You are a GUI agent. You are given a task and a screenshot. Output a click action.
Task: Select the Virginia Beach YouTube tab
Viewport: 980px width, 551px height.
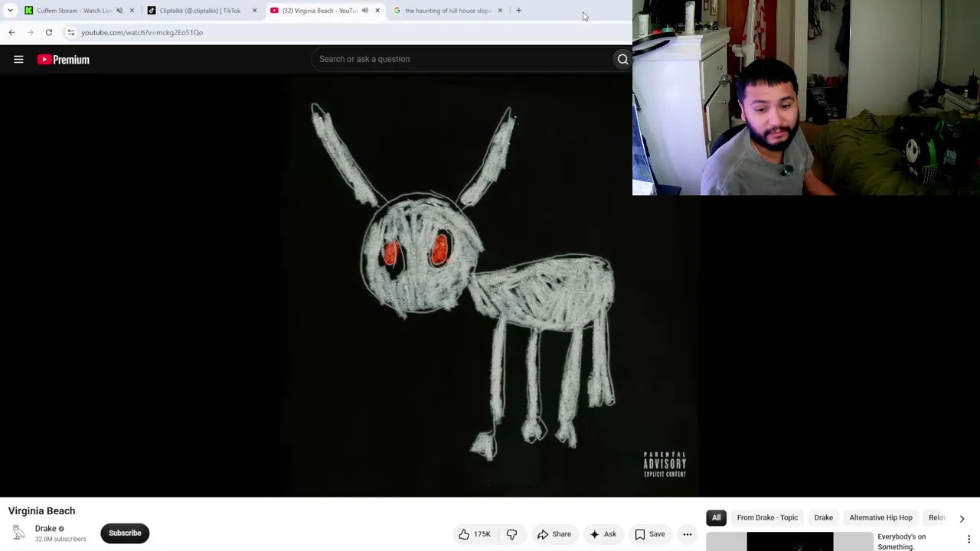[319, 11]
